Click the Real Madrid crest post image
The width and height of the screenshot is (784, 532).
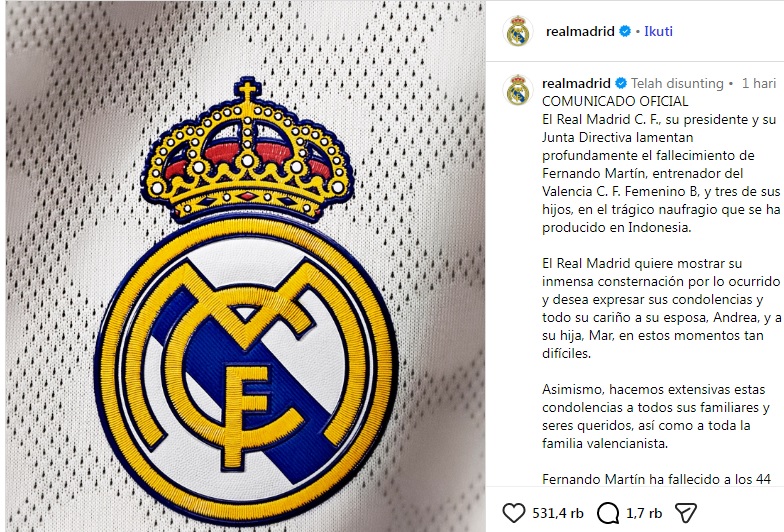(x=245, y=266)
